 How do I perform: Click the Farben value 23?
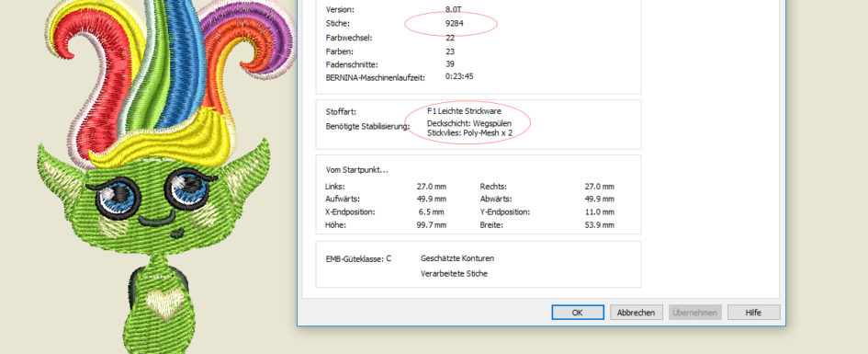click(x=450, y=51)
